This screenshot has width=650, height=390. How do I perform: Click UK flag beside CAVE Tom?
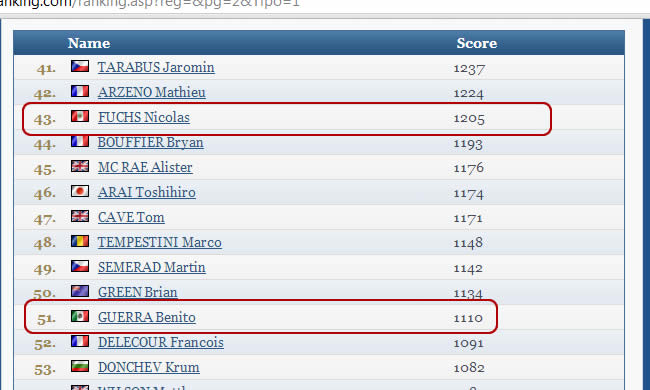(x=80, y=216)
